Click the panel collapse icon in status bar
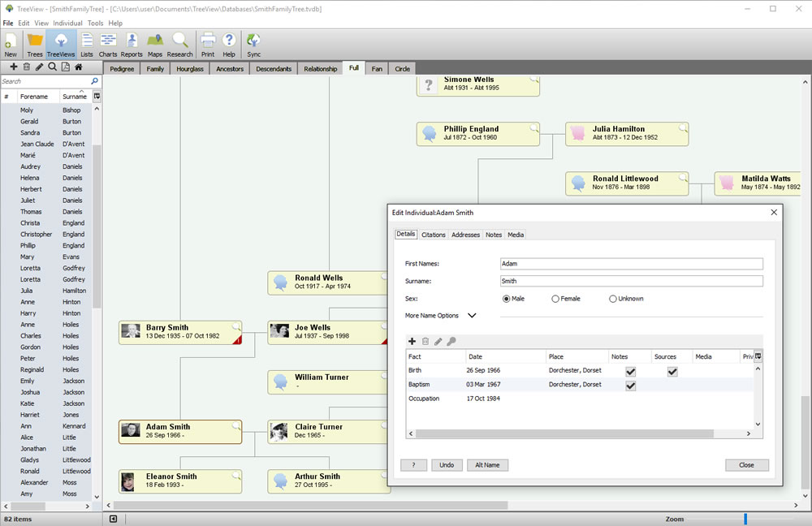The image size is (812, 526). click(x=114, y=519)
